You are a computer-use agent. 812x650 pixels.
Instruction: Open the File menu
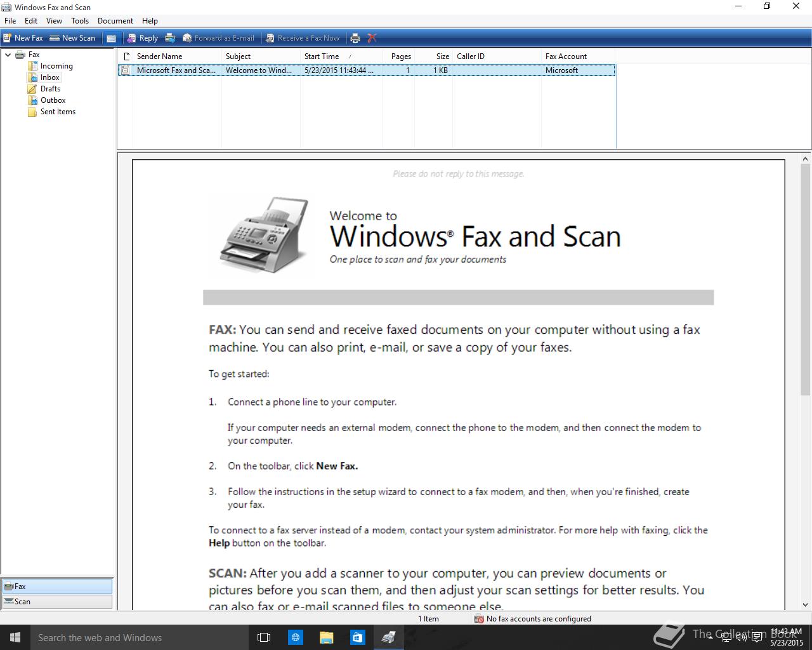[x=10, y=21]
